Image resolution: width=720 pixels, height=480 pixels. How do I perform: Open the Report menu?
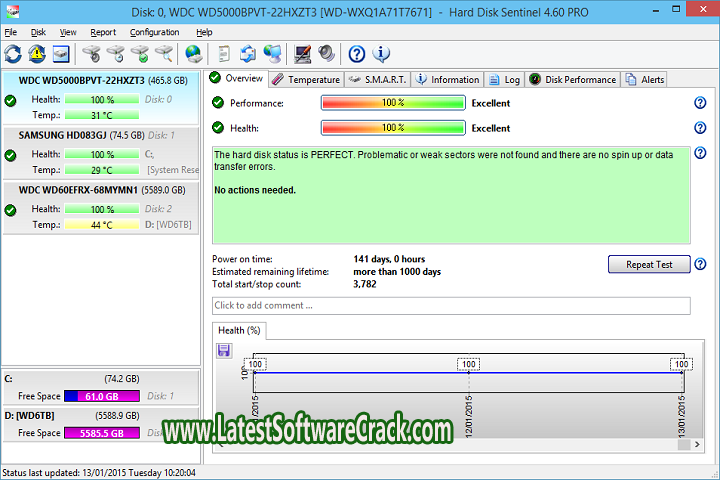click(103, 32)
